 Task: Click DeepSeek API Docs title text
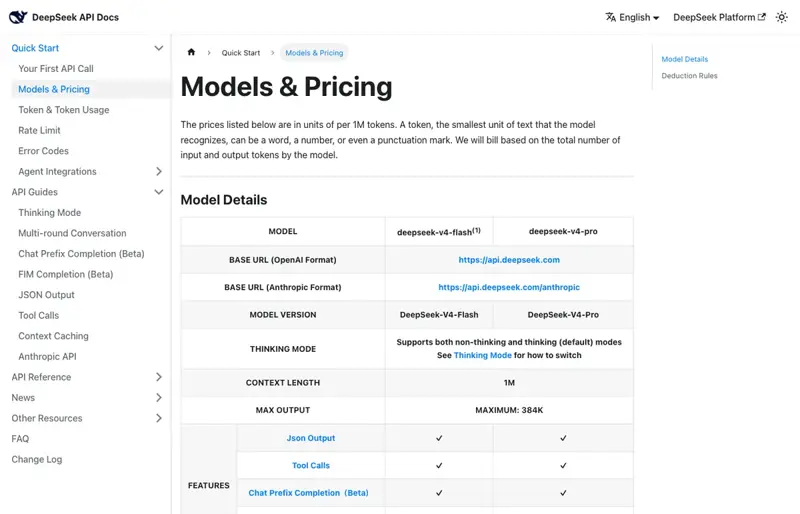coord(76,17)
